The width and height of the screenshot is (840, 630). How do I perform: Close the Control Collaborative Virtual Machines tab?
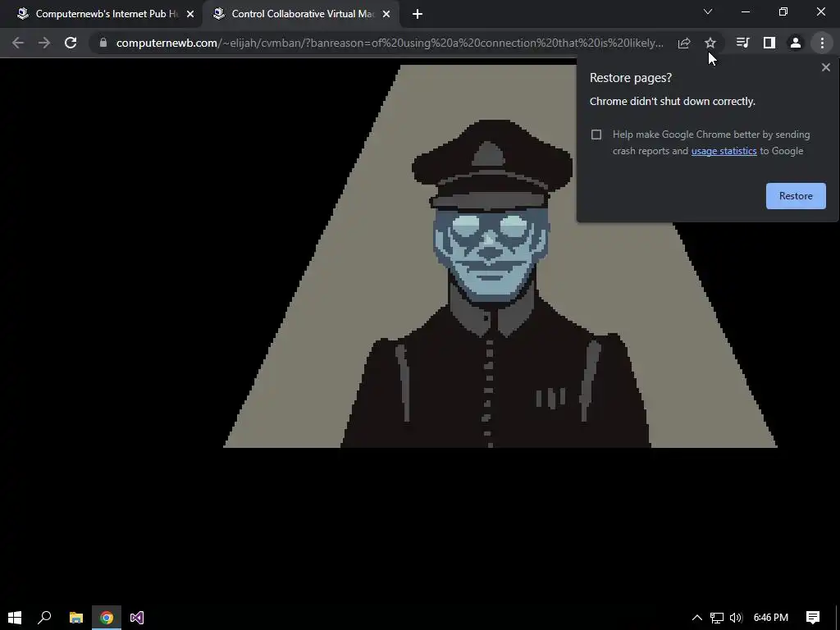click(386, 15)
